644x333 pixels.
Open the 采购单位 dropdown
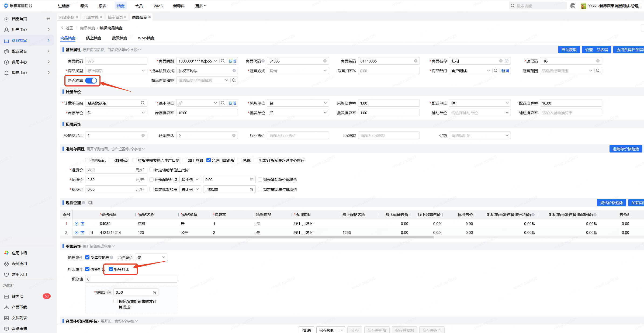(x=297, y=103)
